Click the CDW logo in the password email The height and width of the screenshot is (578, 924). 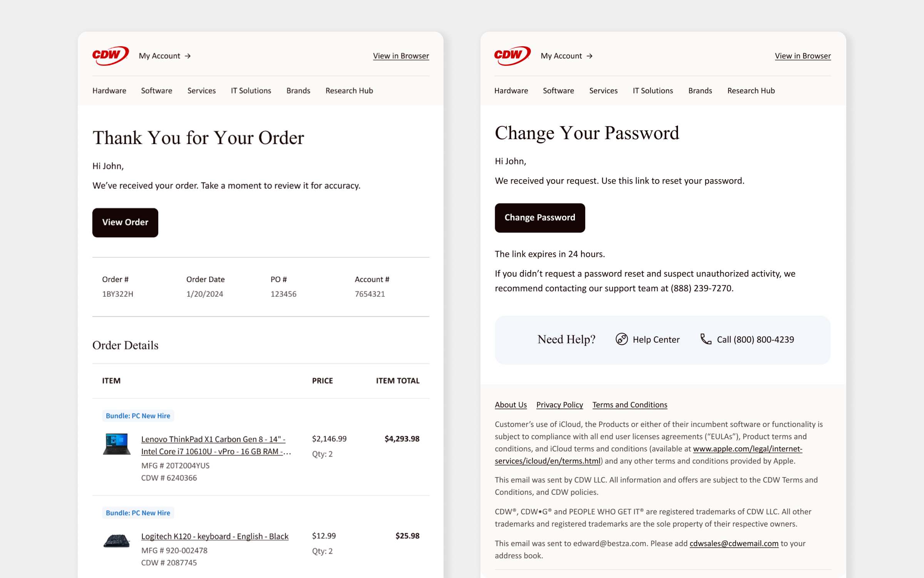point(512,56)
